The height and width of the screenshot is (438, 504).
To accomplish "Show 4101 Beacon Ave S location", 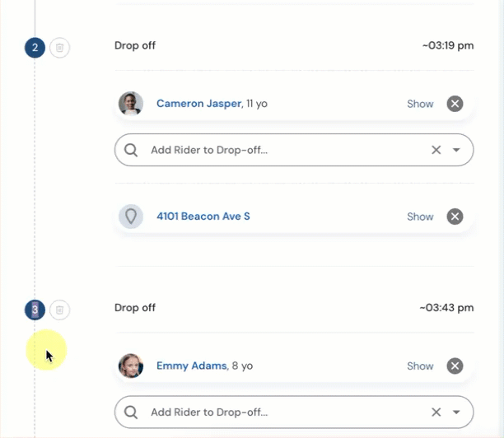I will click(420, 217).
